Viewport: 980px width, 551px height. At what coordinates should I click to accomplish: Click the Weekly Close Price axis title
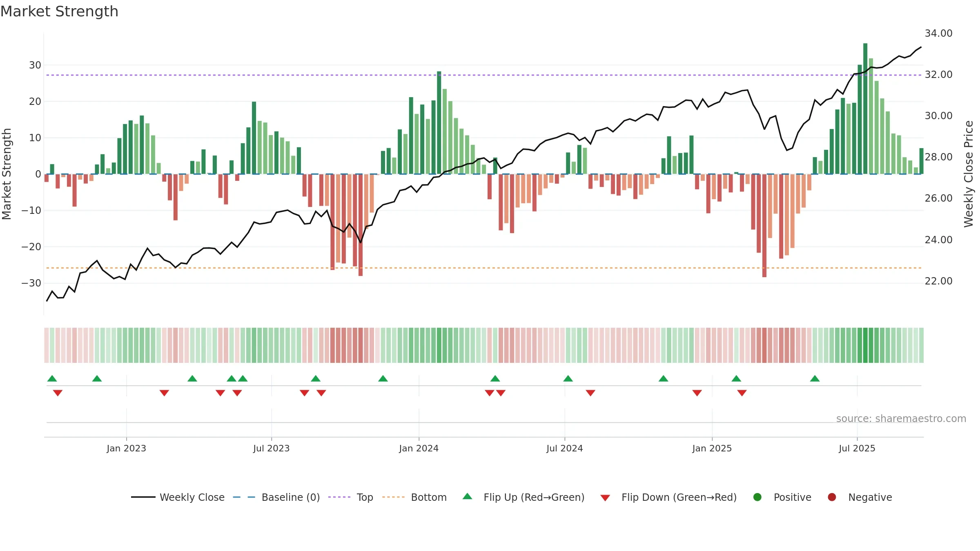969,174
